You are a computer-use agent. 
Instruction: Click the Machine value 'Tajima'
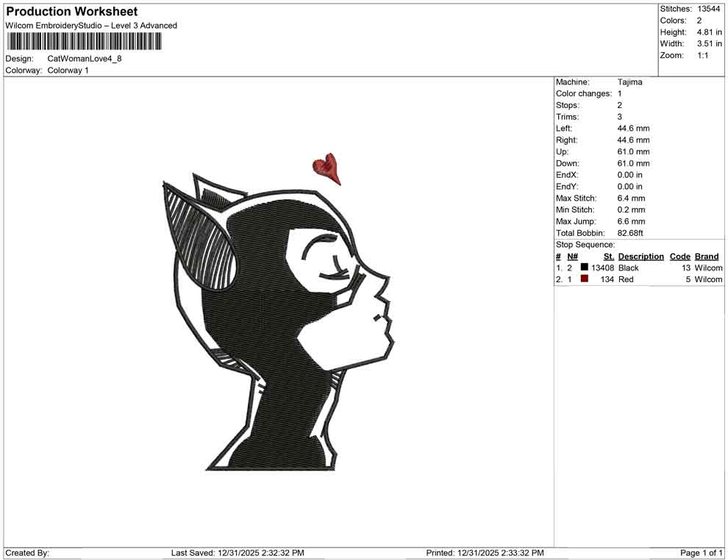pos(629,82)
